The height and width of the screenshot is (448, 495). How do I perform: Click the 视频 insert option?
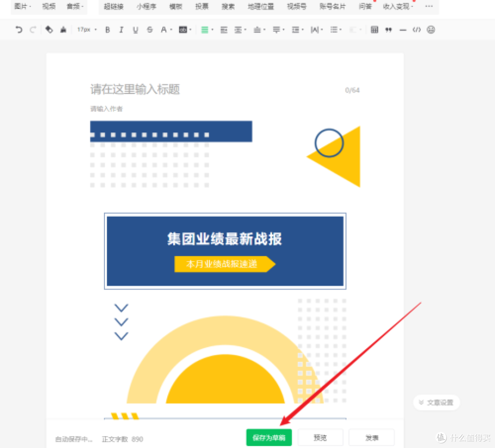tap(49, 6)
